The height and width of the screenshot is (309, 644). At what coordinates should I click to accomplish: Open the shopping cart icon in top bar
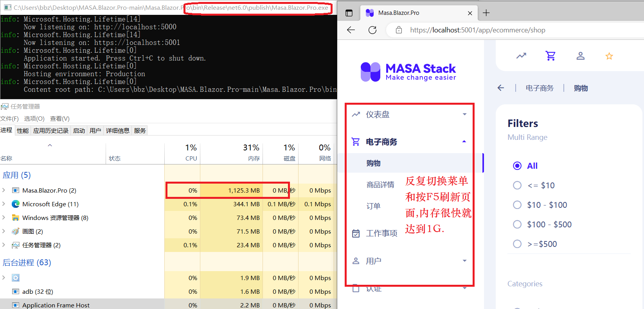[x=550, y=56]
